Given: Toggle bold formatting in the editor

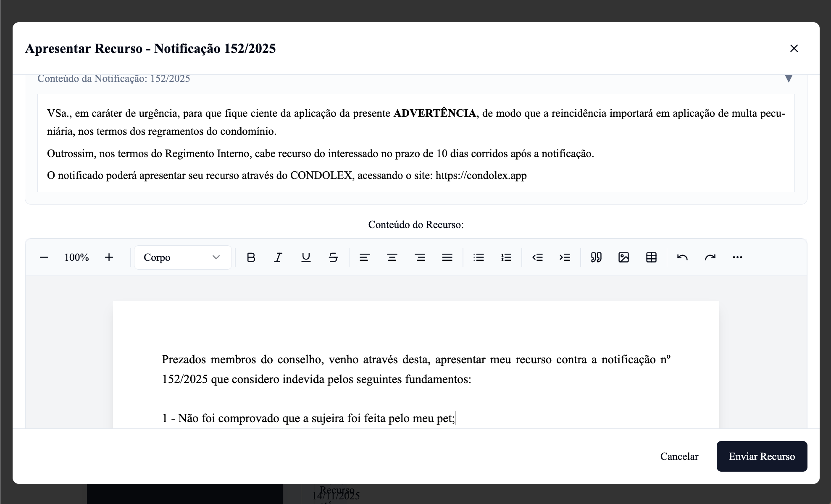Looking at the screenshot, I should [x=251, y=257].
